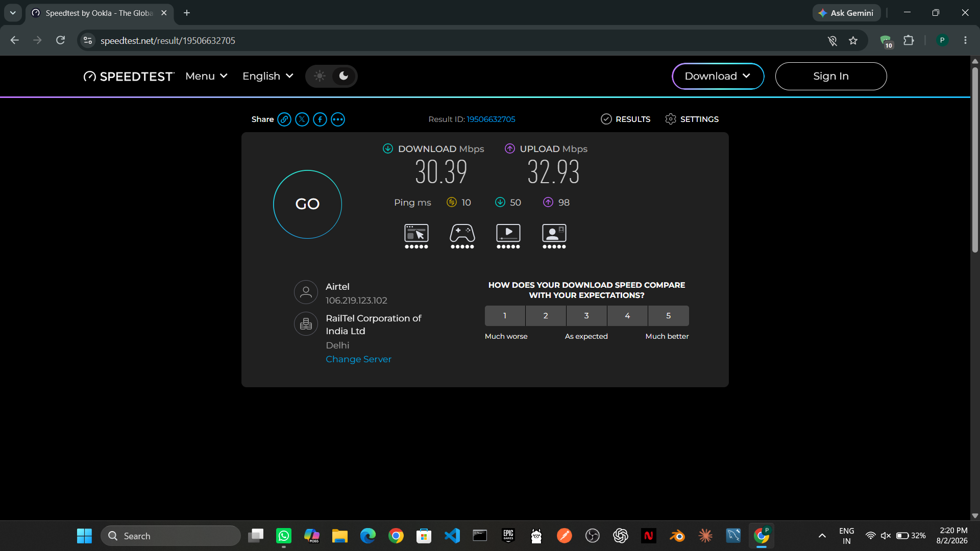The height and width of the screenshot is (551, 980).
Task: Open more share options ellipsis icon
Action: 338,119
